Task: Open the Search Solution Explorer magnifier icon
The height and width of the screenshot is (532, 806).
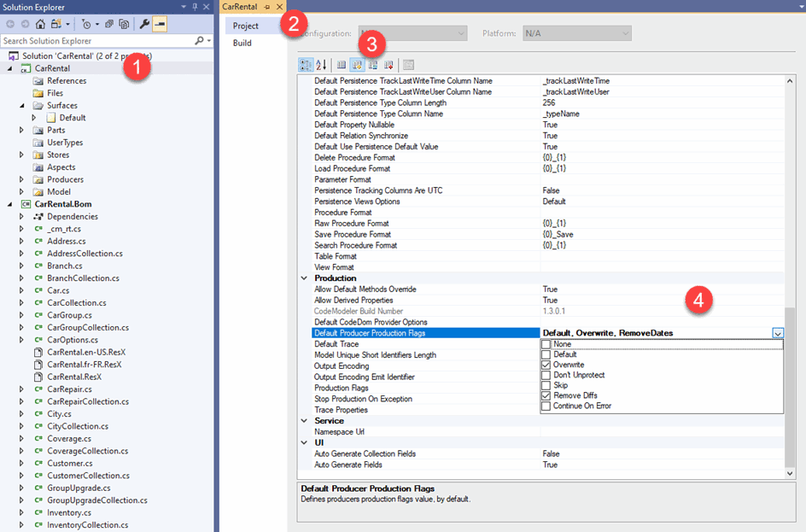Action: pos(200,40)
